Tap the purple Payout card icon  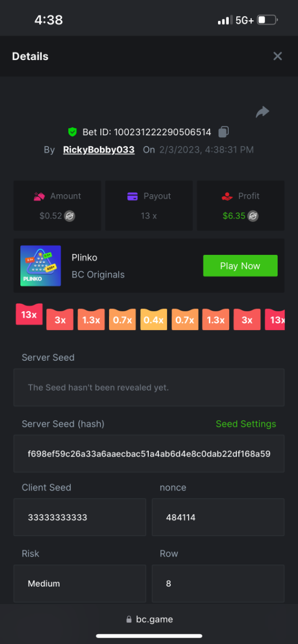click(133, 196)
